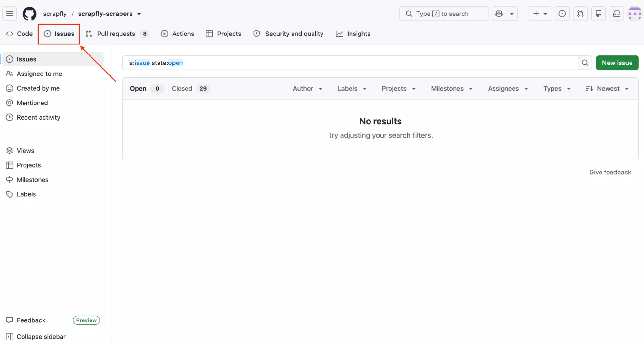Screen dimensions: 644x345
Task: Open the repositories header icon
Action: tap(598, 14)
